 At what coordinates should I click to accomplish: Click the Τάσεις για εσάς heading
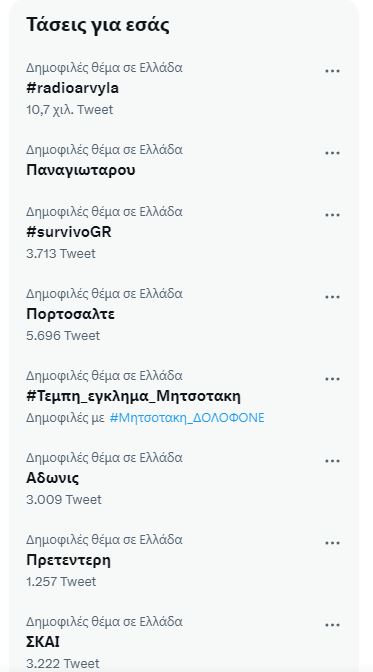(98, 25)
